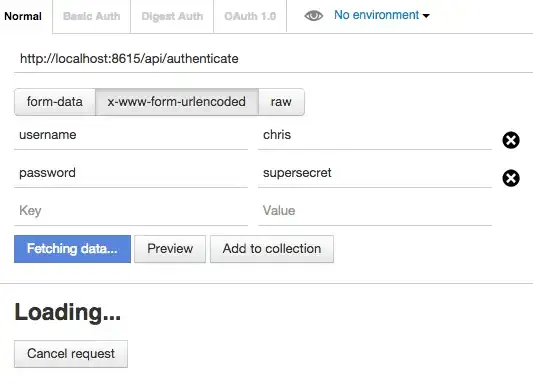Click the eye icon for environment quick look
Image resolution: width=533 pixels, height=388 pixels.
point(313,16)
